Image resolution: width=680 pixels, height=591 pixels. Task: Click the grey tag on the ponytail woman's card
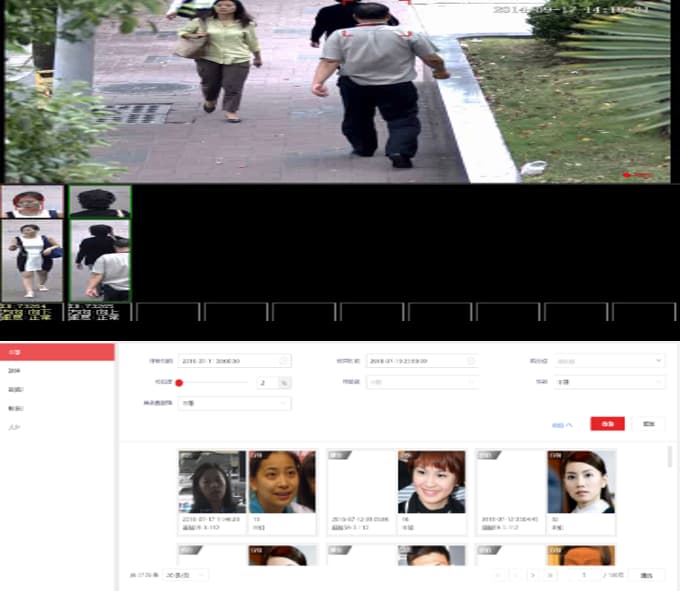tap(489, 455)
